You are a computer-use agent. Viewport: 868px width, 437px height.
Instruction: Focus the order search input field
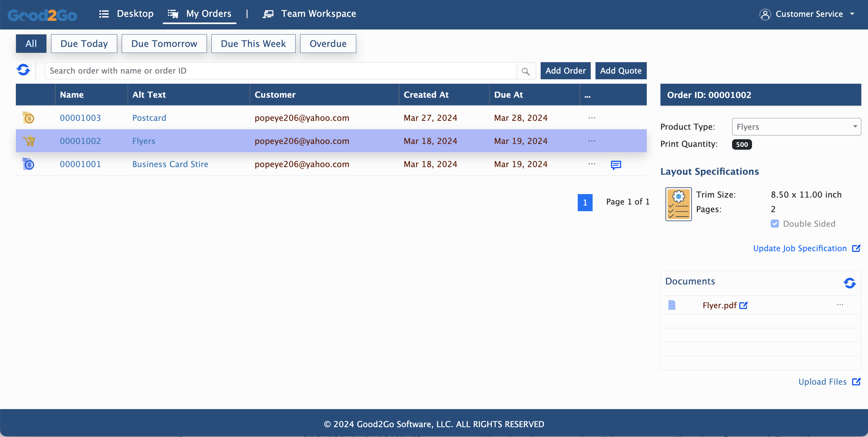coord(280,71)
